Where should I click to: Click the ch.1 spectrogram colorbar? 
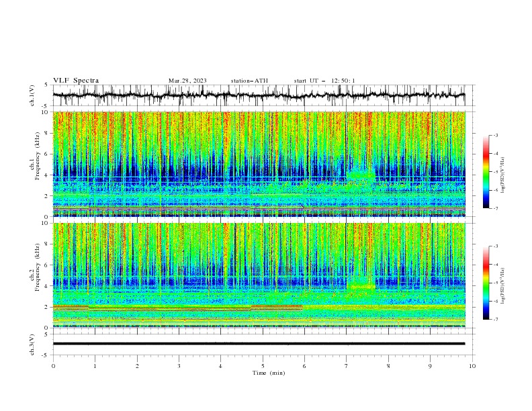tap(486, 172)
